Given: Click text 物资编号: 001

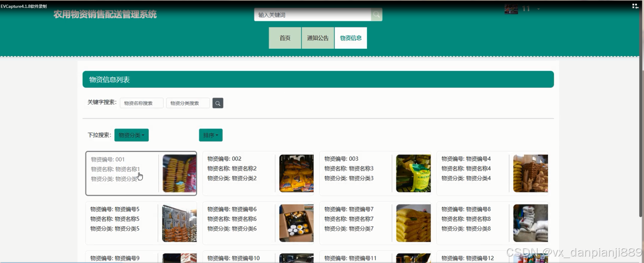Looking at the screenshot, I should [x=108, y=159].
